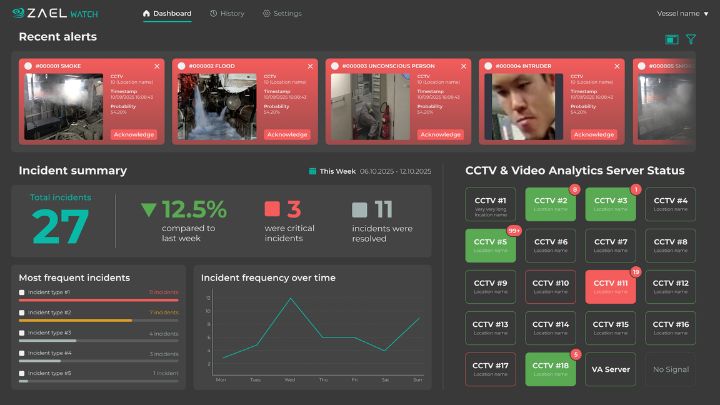Acknowledge the Unconscious Person alert
The image size is (720, 405).
click(x=440, y=135)
